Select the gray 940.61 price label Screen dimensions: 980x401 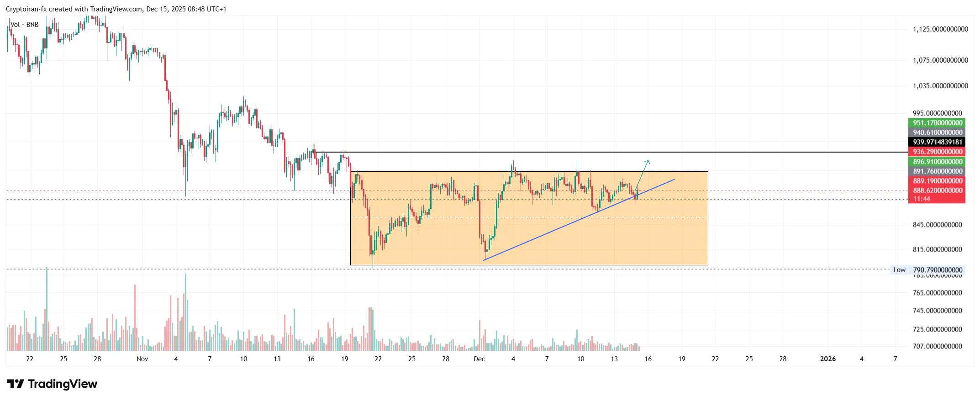tap(937, 132)
